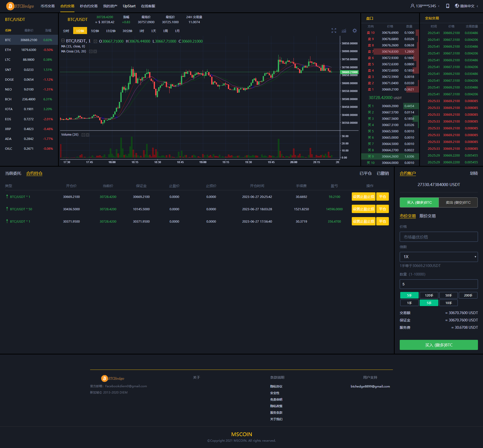Toggle fullscreen chart view icon
Image resolution: width=483 pixels, height=448 pixels.
[x=334, y=31]
